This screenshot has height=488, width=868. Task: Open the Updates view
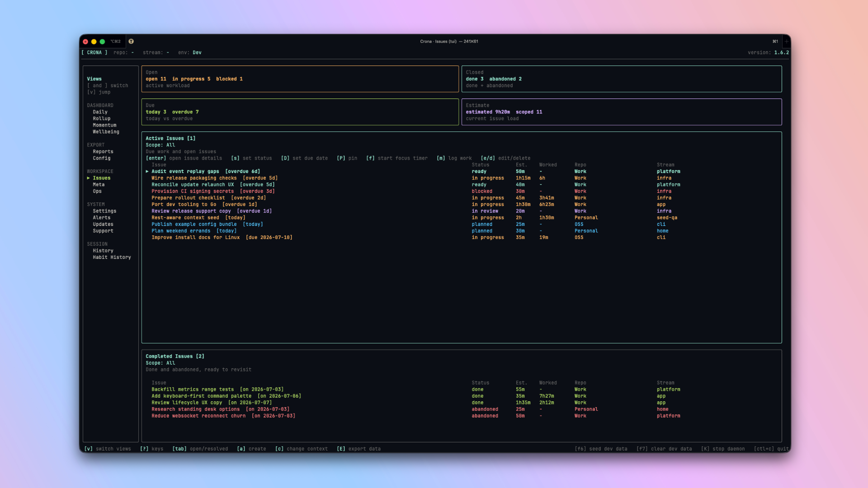pyautogui.click(x=103, y=225)
